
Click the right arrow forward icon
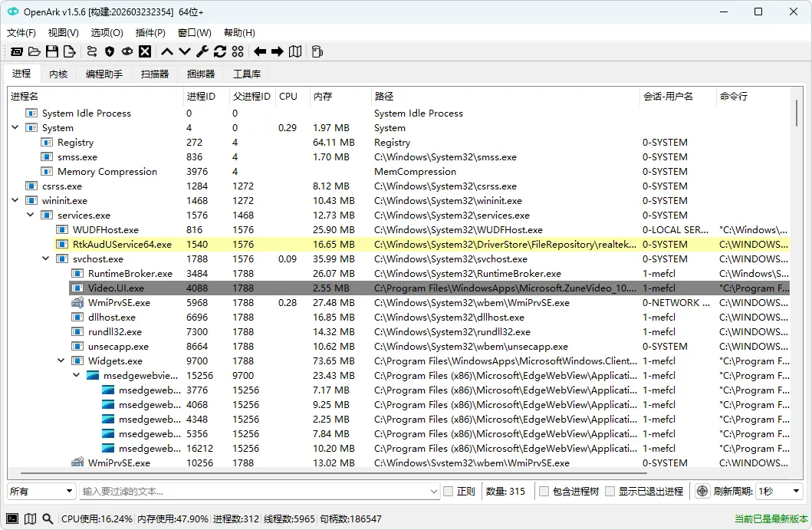point(278,51)
